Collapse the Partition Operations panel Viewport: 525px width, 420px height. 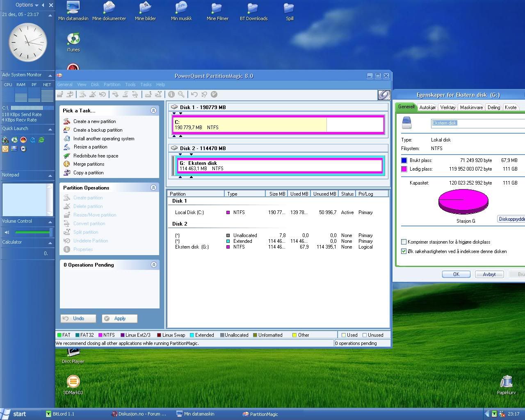153,187
